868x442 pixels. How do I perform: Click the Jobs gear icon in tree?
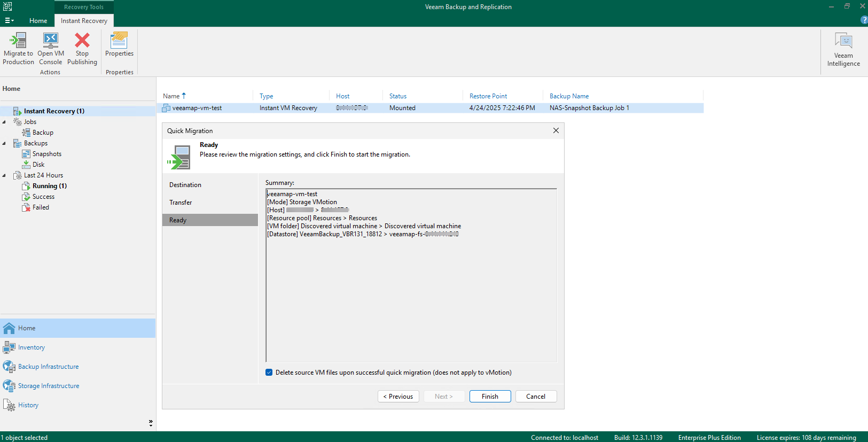18,122
